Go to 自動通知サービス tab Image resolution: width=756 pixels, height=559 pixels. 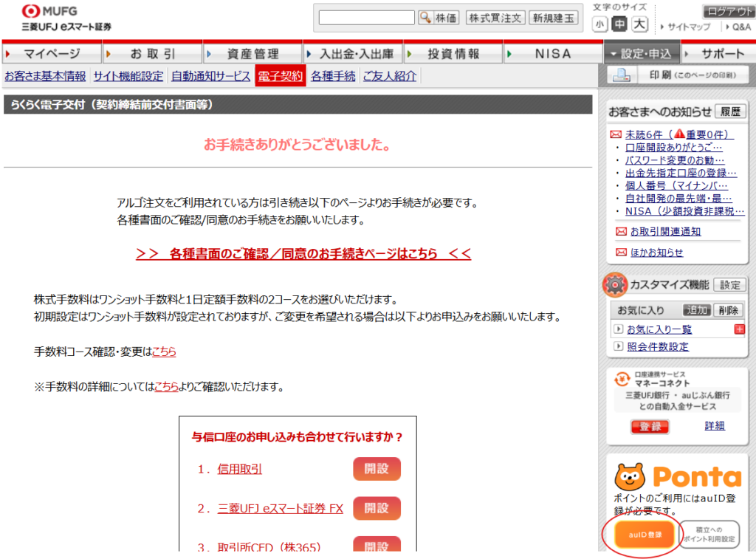[210, 76]
